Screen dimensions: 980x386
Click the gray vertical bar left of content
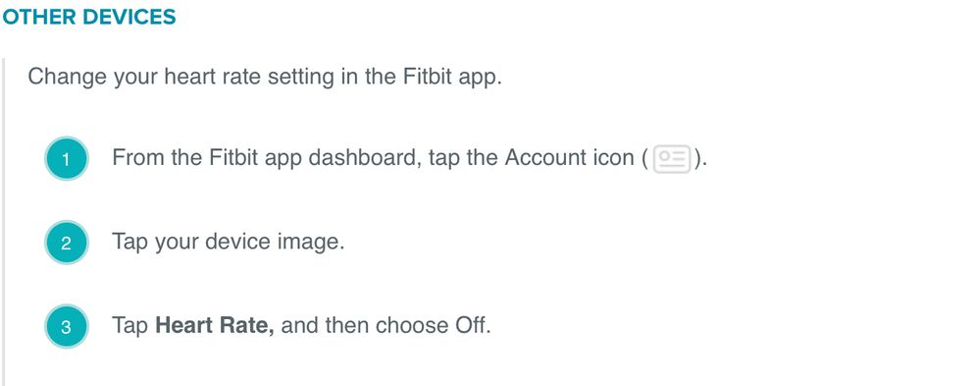tap(3, 222)
